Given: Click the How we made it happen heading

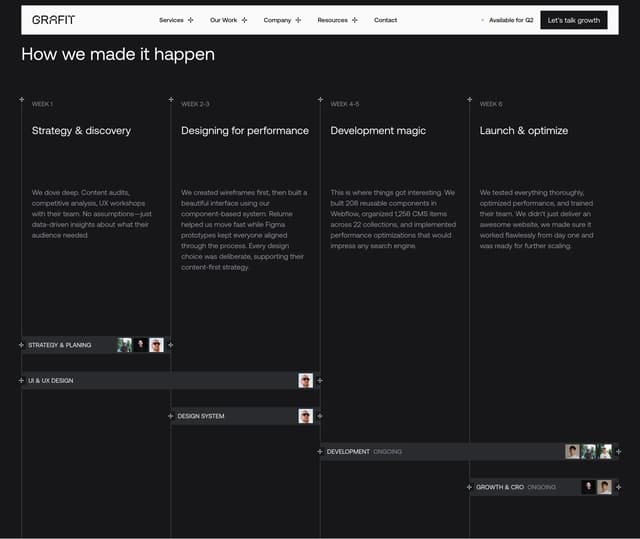Looking at the screenshot, I should pyautogui.click(x=118, y=54).
